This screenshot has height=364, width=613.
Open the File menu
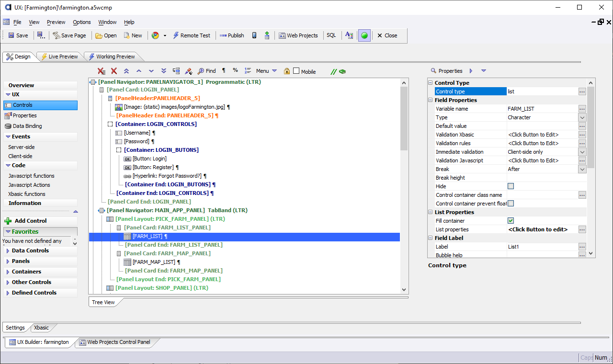tap(17, 22)
